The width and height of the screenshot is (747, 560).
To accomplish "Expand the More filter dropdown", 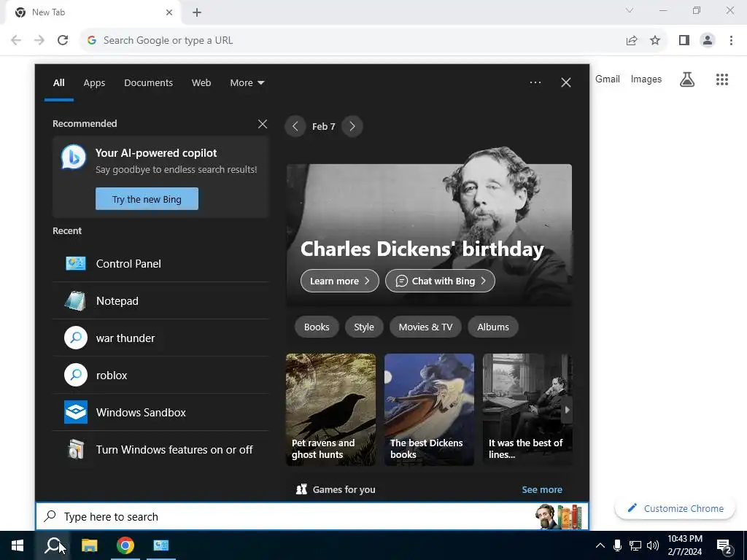I will tap(247, 83).
